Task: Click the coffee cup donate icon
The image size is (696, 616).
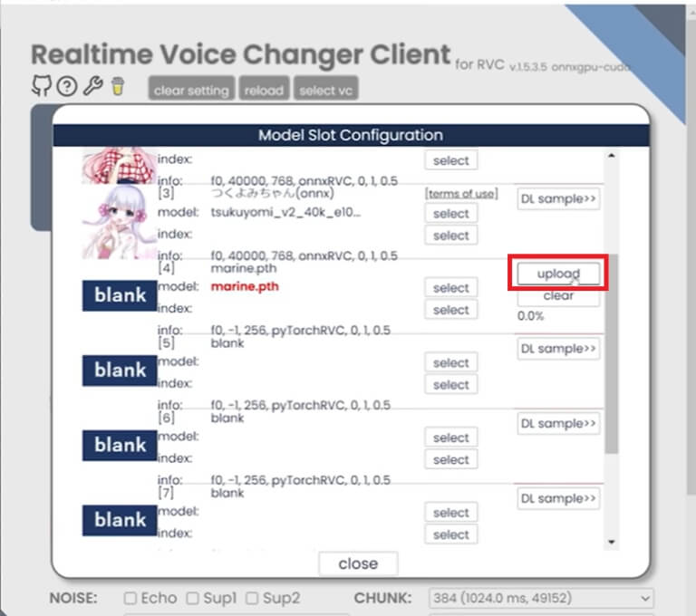Action: 118,86
